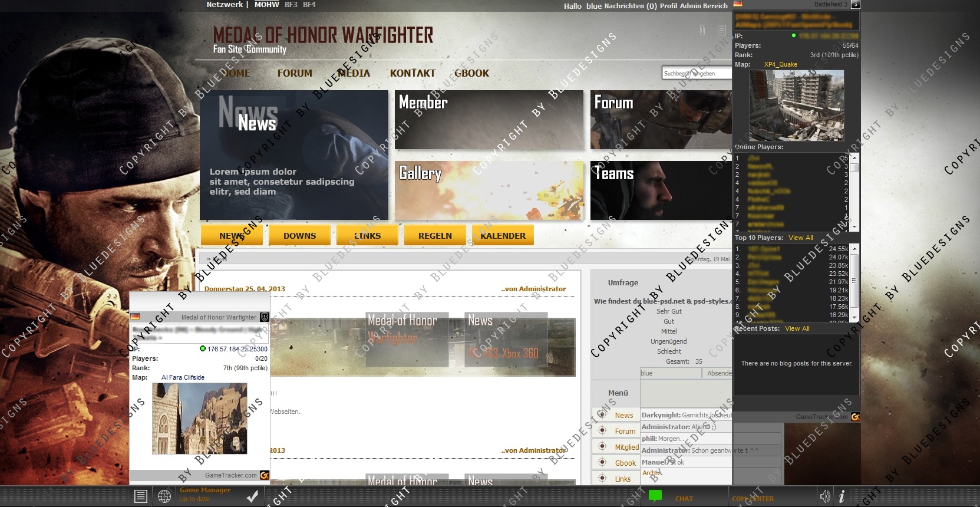Open the shoutbox Archiv link
Image resolution: width=980 pixels, height=507 pixels.
tap(651, 473)
